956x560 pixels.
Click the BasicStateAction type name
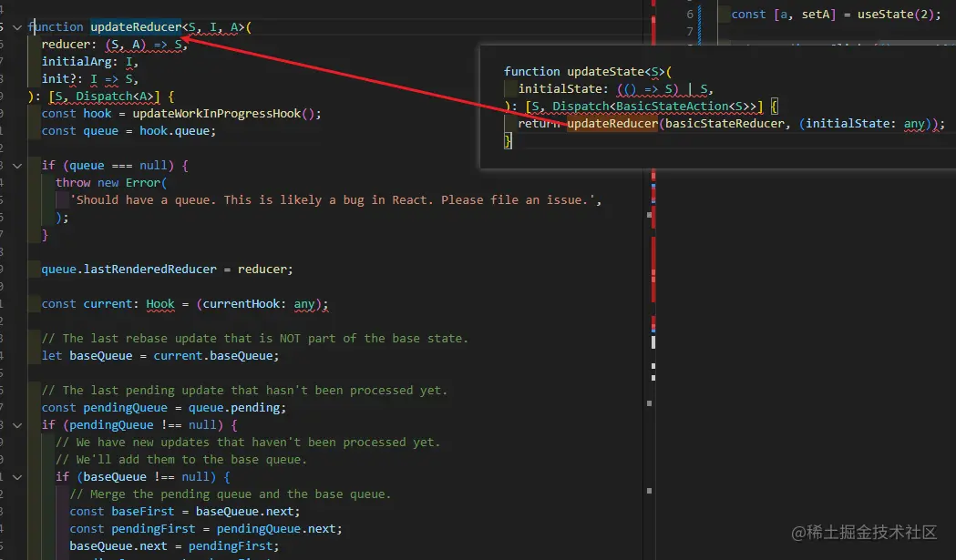click(x=672, y=107)
